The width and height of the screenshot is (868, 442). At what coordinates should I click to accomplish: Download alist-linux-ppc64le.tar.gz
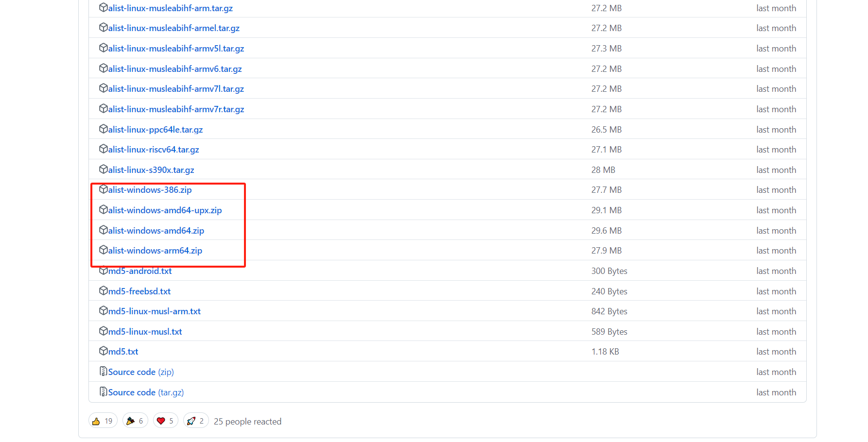(156, 130)
